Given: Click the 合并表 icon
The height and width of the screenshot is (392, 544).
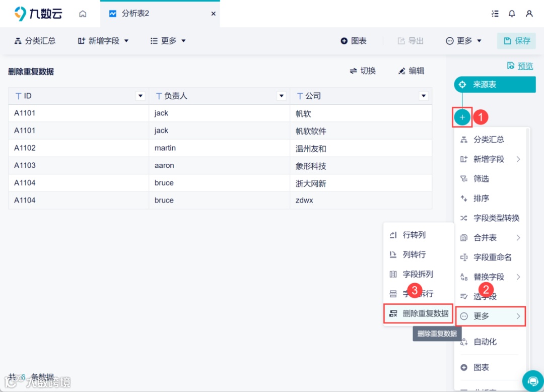Looking at the screenshot, I should click(x=464, y=238).
